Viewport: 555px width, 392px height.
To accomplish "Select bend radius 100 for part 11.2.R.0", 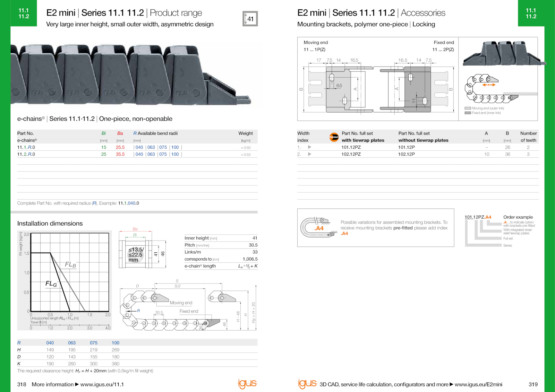I will point(175,154).
